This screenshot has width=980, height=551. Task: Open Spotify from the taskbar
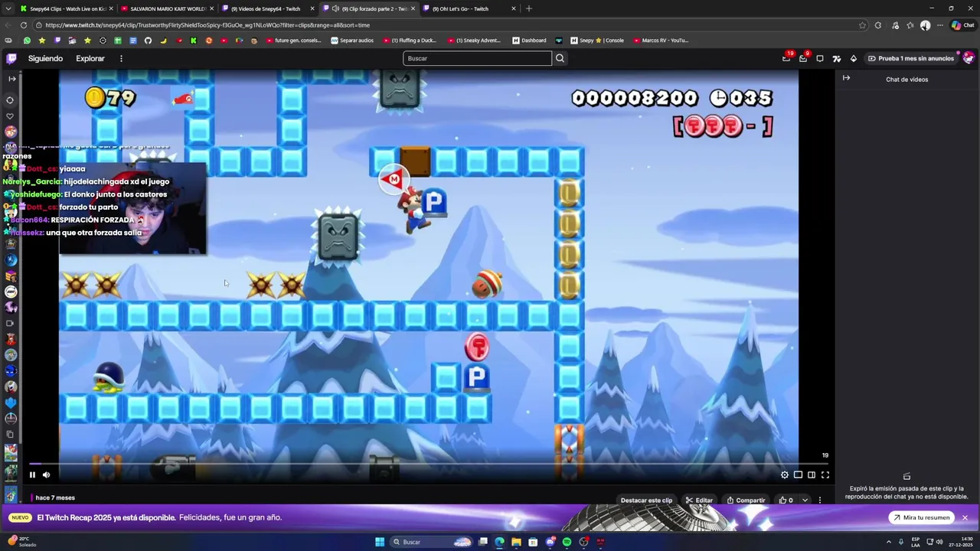[567, 542]
